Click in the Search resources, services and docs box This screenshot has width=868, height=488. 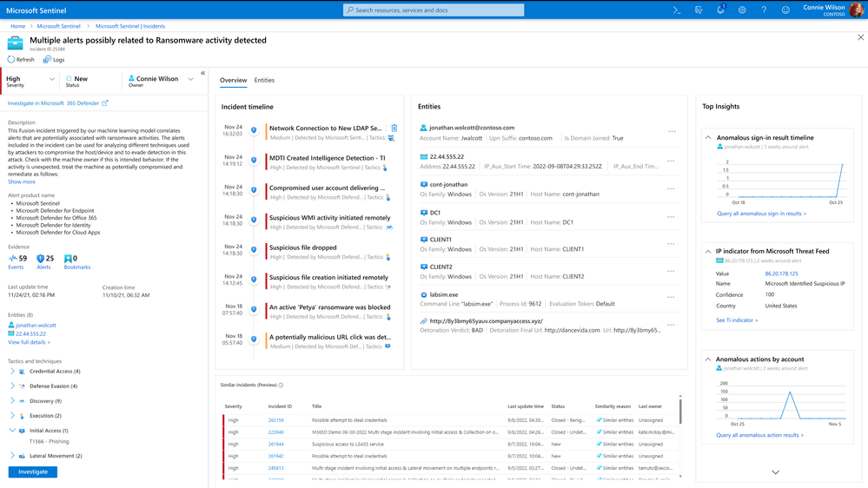[434, 10]
